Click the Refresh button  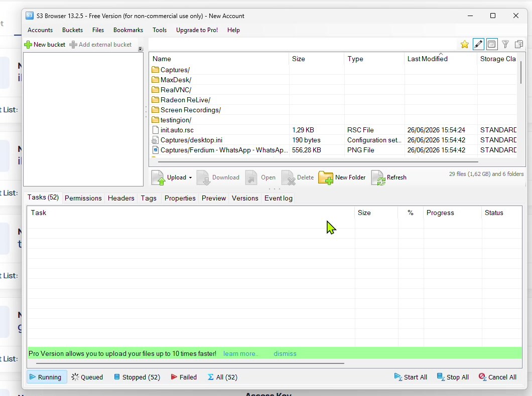(x=389, y=177)
